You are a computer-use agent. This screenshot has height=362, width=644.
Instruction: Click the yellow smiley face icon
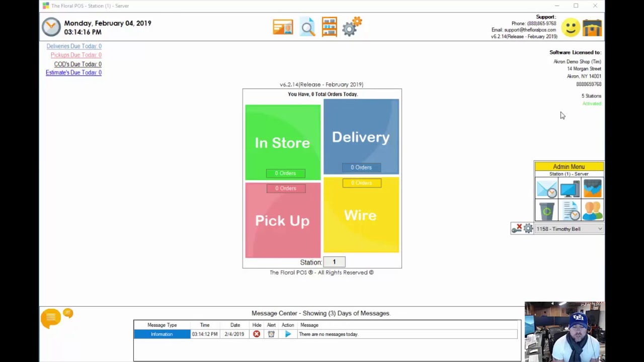pos(571,27)
